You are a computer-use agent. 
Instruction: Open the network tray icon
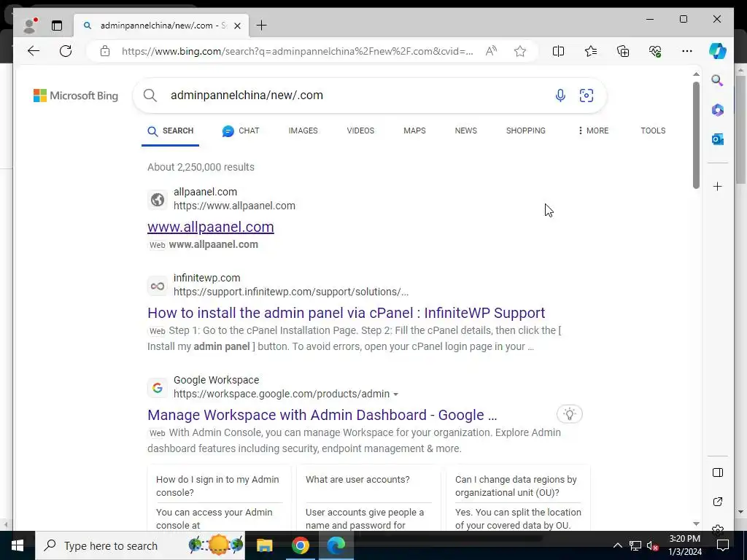pyautogui.click(x=635, y=545)
